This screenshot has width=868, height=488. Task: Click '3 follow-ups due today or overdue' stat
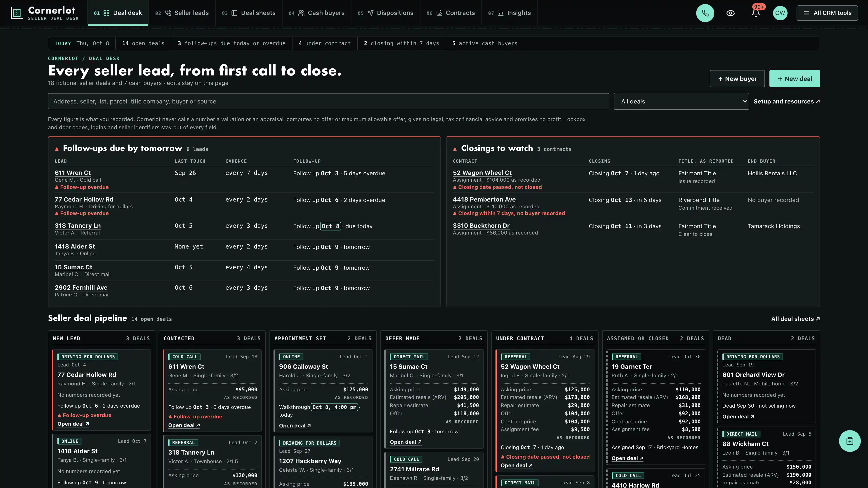[231, 43]
